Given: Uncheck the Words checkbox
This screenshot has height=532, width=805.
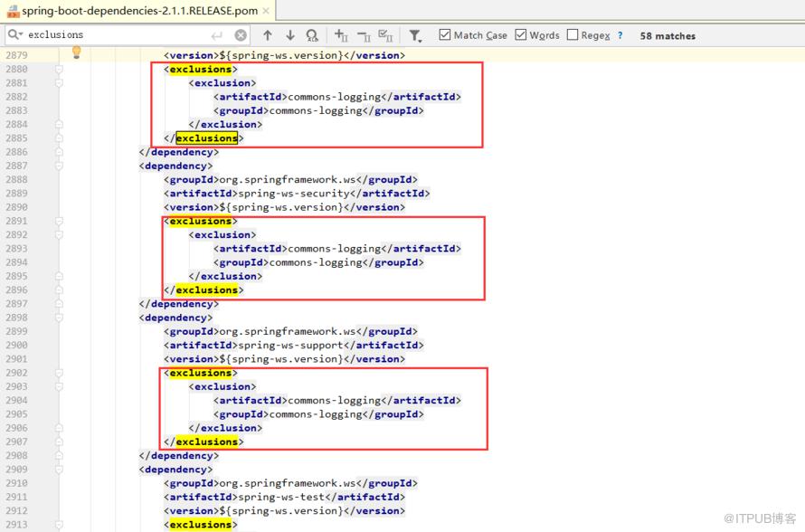Looking at the screenshot, I should point(521,35).
